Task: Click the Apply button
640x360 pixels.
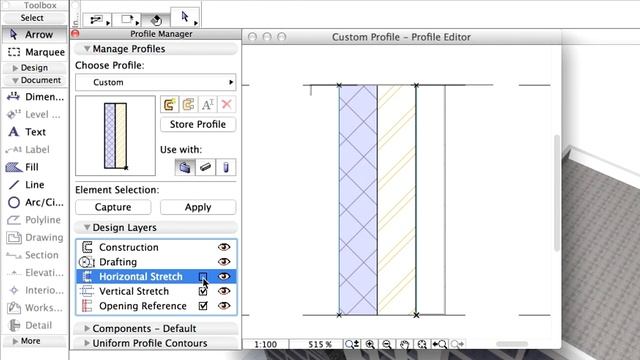Action: [198, 207]
